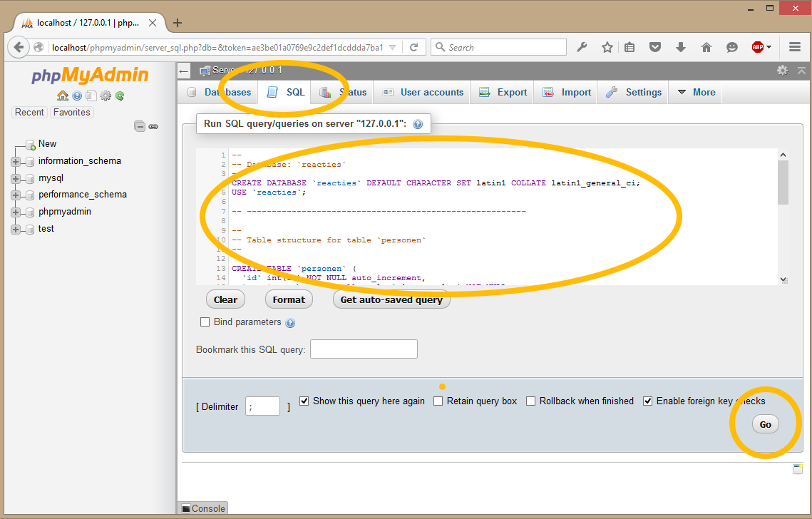Click Get auto-saved query
The height and width of the screenshot is (519, 812).
(x=391, y=299)
